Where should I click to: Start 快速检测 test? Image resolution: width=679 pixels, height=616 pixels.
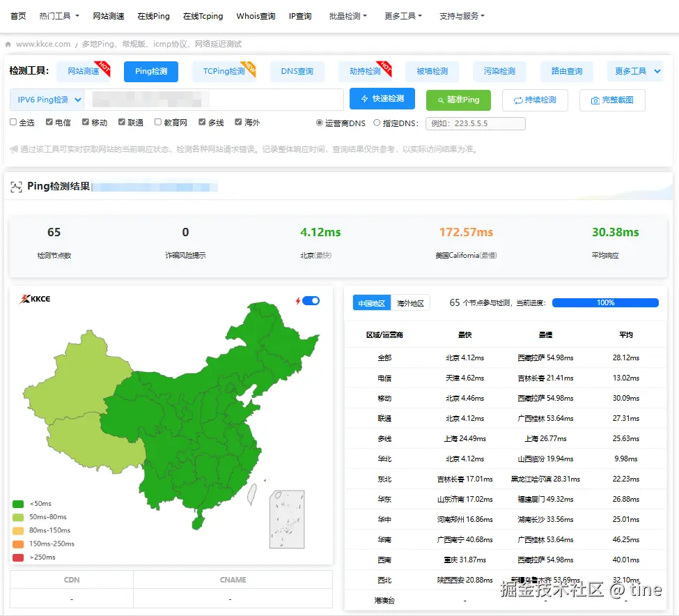pos(382,99)
